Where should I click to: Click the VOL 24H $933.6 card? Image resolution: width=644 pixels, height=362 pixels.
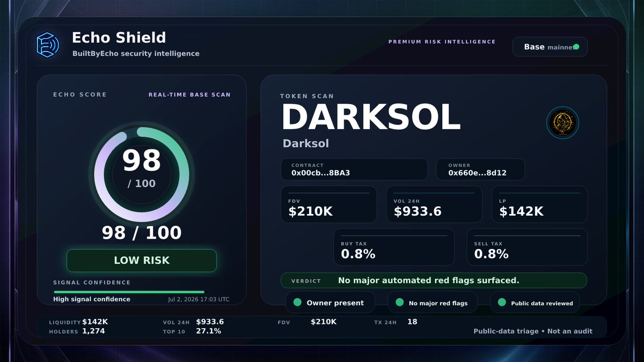click(434, 204)
